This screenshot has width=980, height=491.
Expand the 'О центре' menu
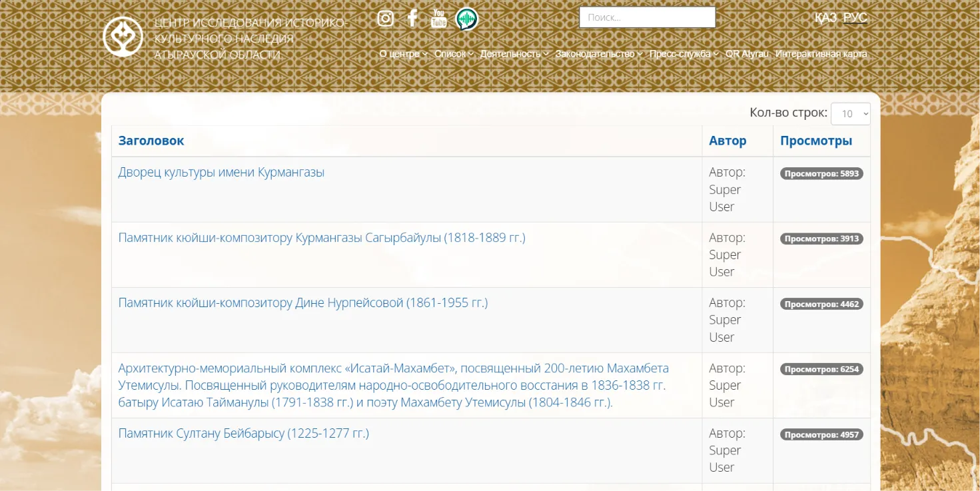403,54
